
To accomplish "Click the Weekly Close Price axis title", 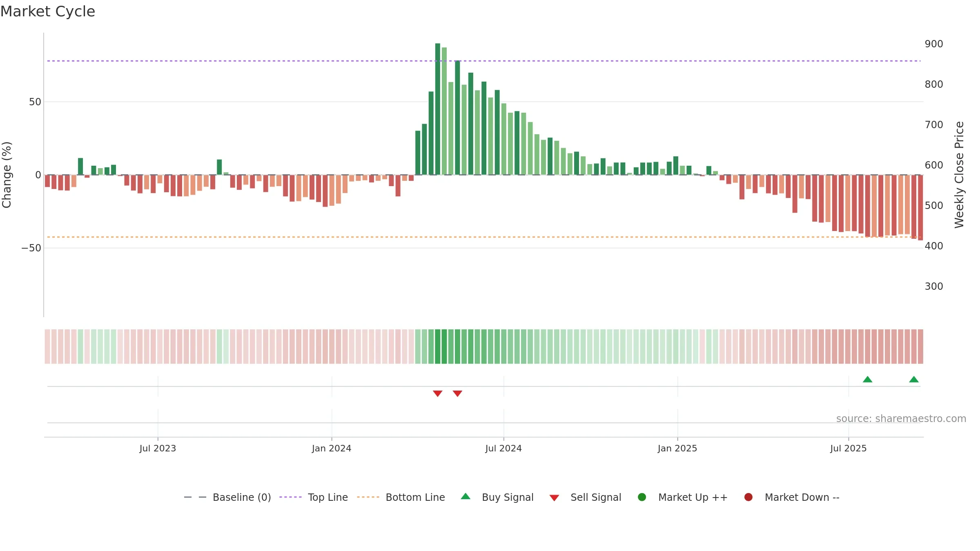I will (x=959, y=175).
